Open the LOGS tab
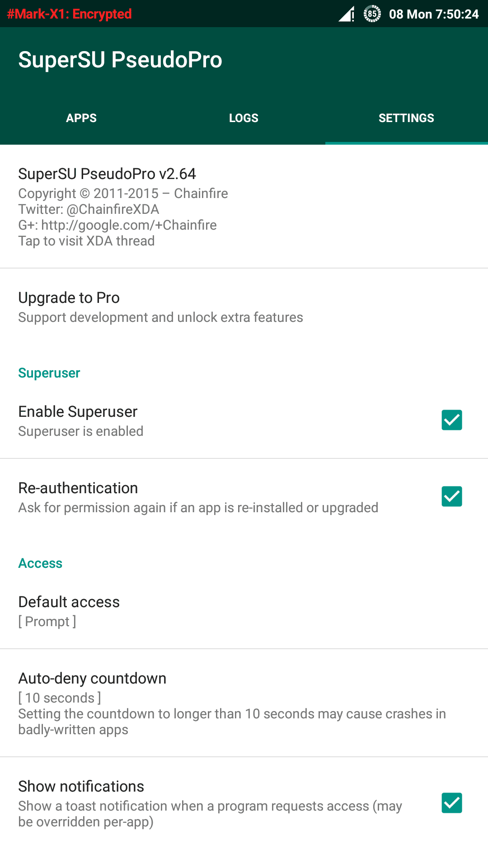This screenshot has width=488, height=868. (244, 118)
